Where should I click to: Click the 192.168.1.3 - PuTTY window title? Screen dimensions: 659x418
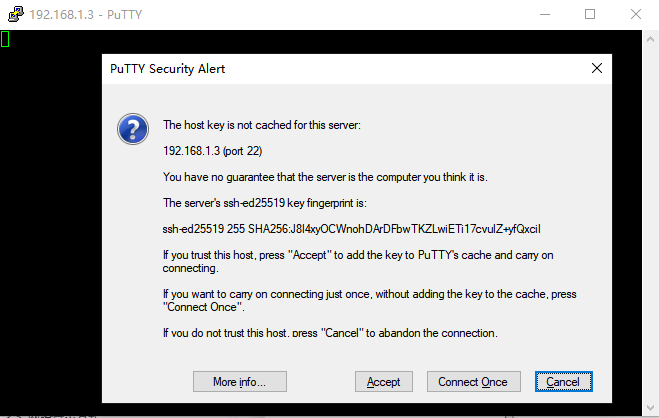coord(86,15)
